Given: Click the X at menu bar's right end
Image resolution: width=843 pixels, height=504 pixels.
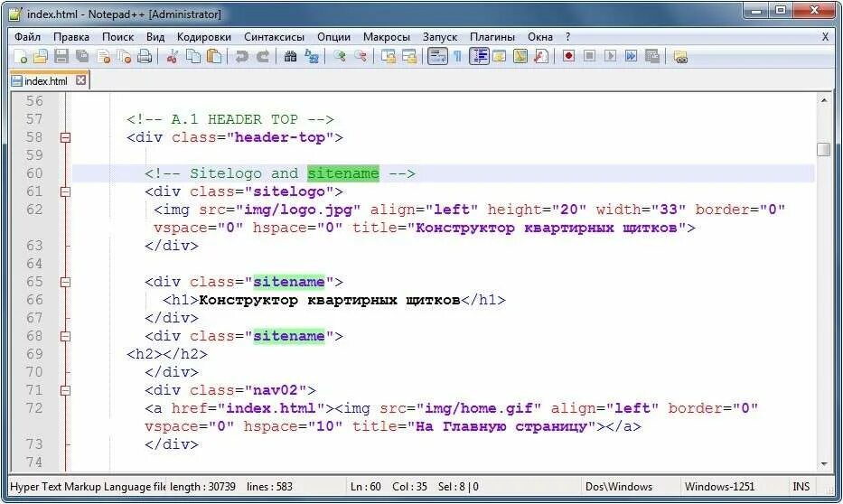Looking at the screenshot, I should pyautogui.click(x=825, y=37).
